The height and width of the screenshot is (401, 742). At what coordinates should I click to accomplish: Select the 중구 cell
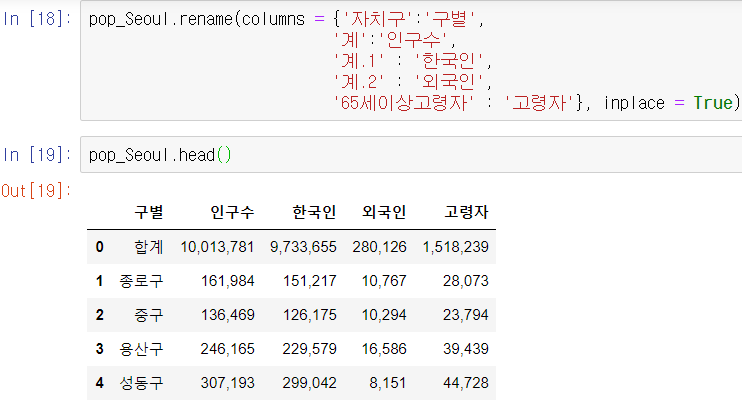click(149, 315)
